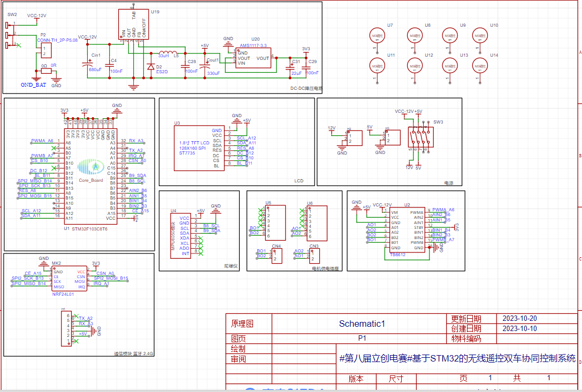Click the H1 Bluetooth header symbol
The image size is (582, 392).
pyautogui.click(x=66, y=328)
